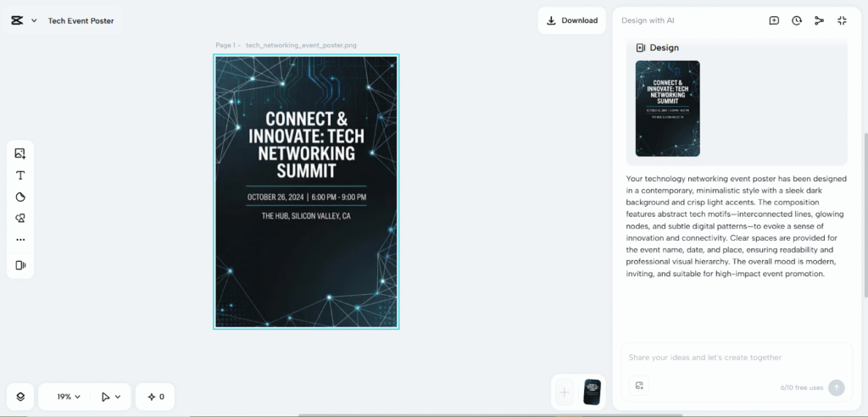The height and width of the screenshot is (417, 868).
Task: Click the share icon in AI panel header
Action: click(819, 20)
